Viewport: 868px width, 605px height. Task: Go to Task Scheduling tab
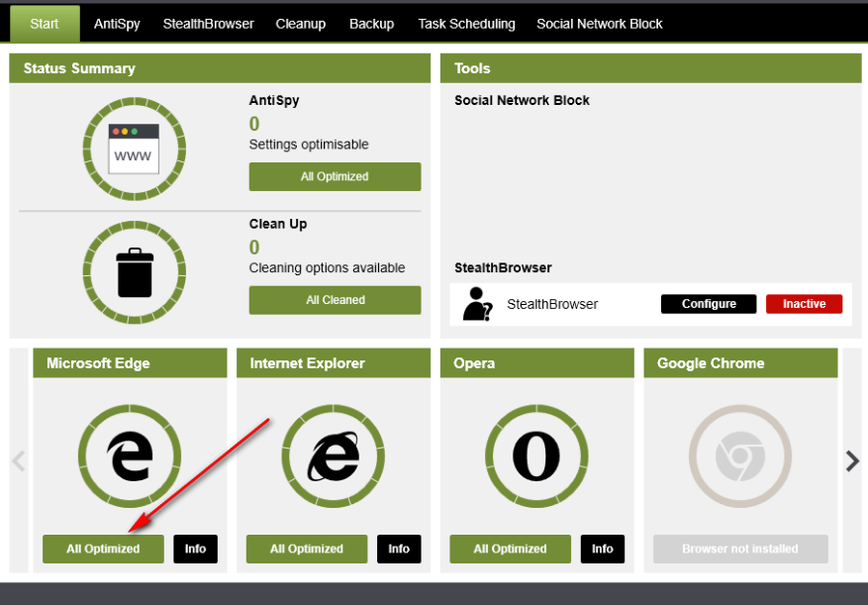[466, 24]
